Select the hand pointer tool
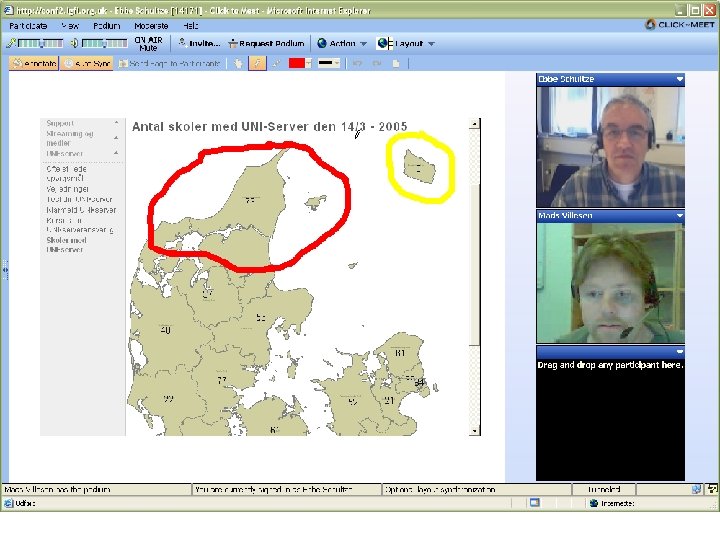 coord(238,63)
